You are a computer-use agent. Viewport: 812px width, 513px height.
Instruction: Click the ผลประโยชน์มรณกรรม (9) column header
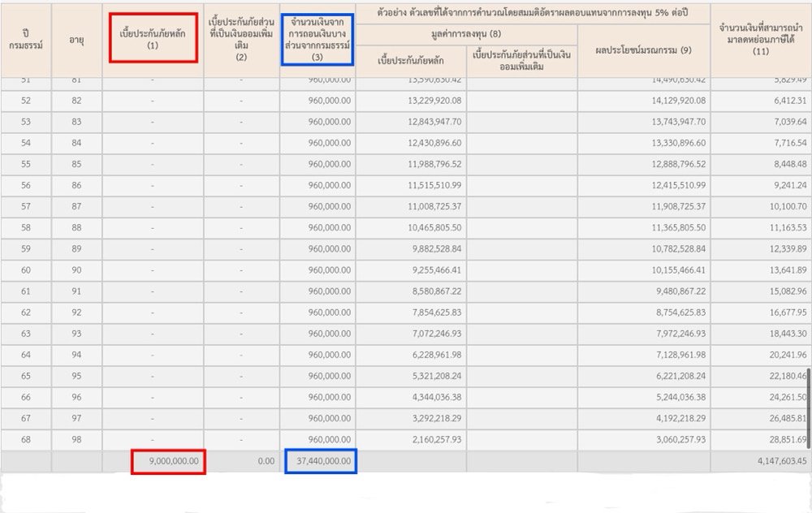tap(643, 50)
